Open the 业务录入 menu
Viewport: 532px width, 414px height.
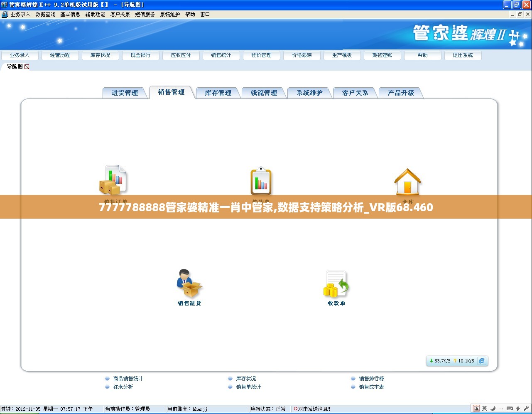click(x=20, y=14)
